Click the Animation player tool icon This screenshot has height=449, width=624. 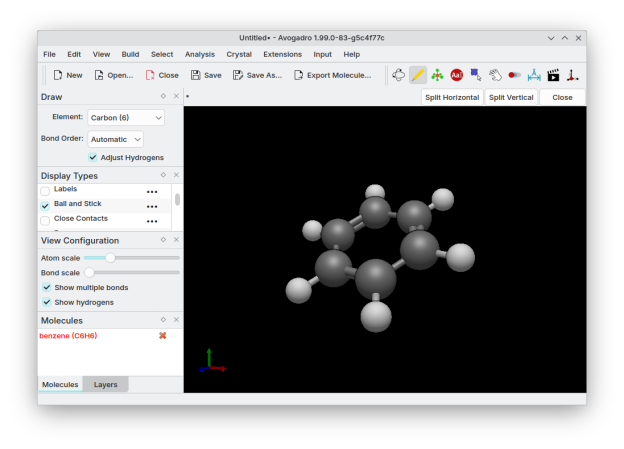(x=552, y=75)
